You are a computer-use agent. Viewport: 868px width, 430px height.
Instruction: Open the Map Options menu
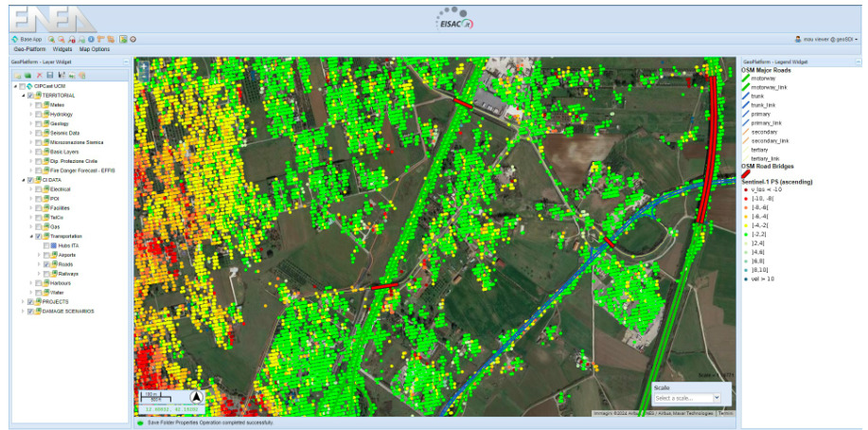[94, 48]
